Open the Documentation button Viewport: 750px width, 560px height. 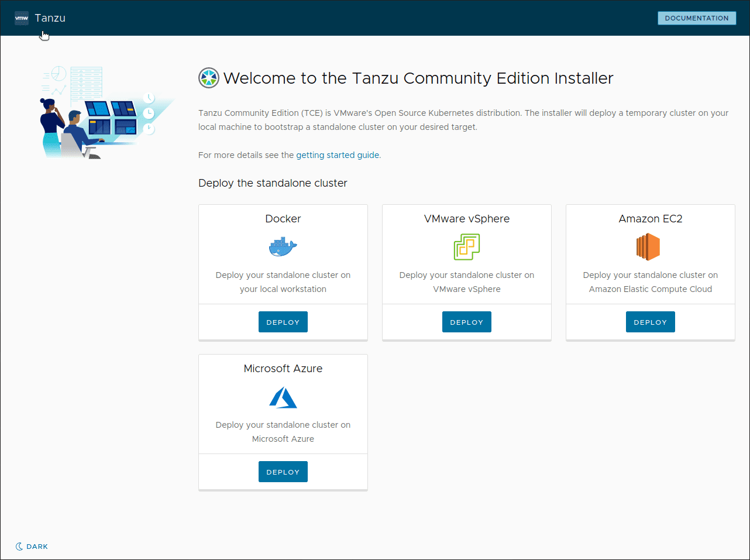(697, 18)
